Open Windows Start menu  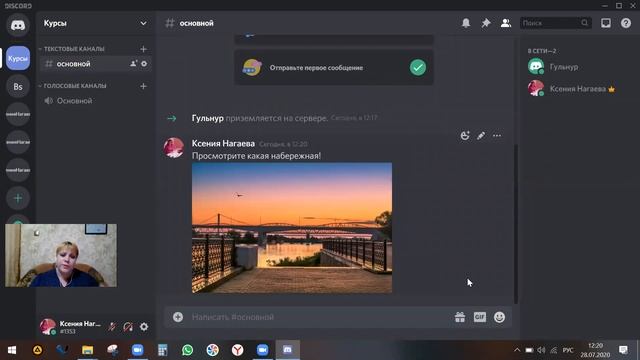click(12, 350)
